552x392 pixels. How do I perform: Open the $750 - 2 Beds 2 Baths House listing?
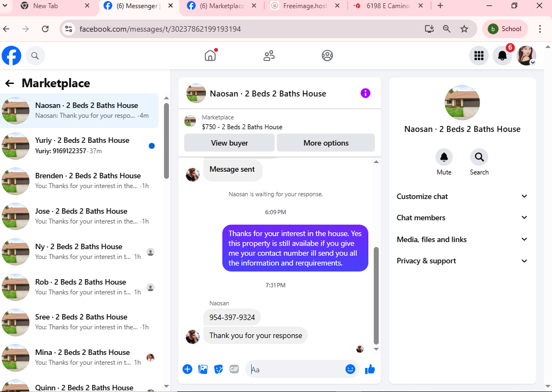point(242,127)
